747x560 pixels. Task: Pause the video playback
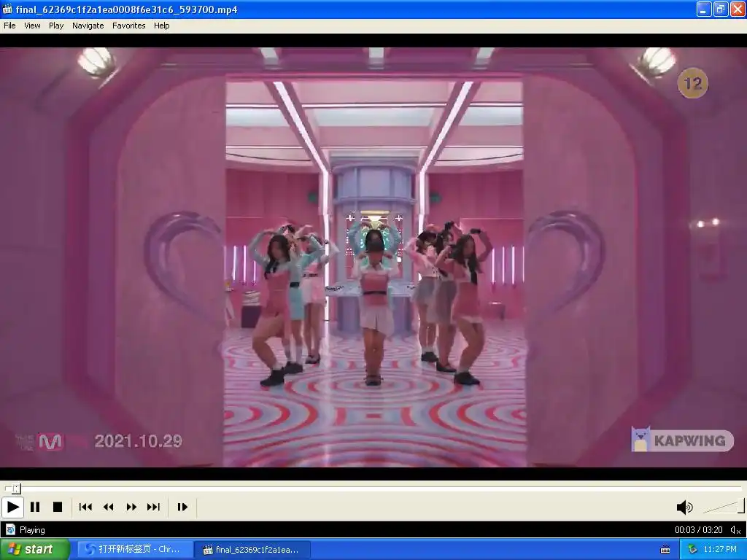click(35, 507)
